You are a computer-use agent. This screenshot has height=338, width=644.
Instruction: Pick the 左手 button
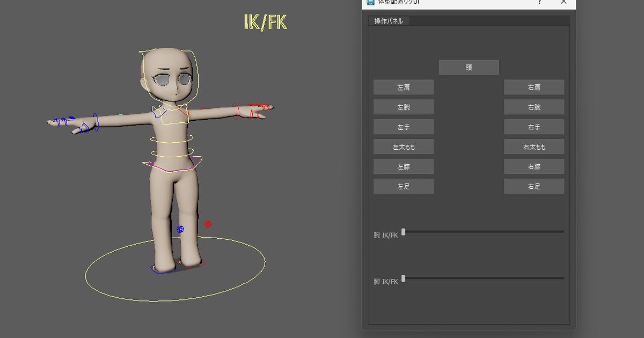404,127
